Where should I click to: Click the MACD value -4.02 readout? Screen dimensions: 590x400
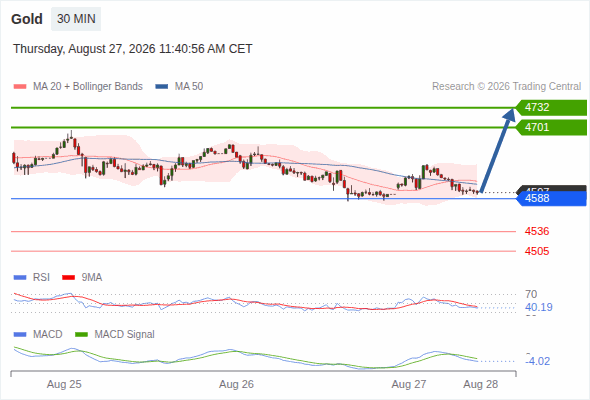[x=538, y=361]
